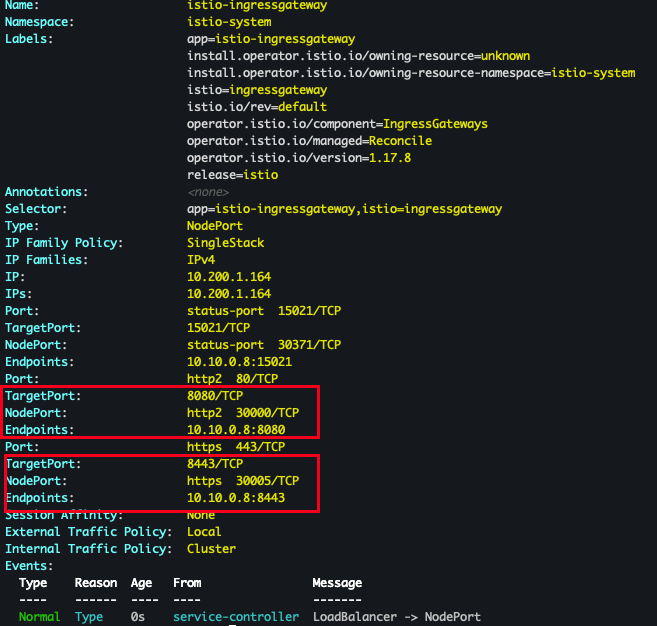Click the Namespace value 'istio-system'
This screenshot has height=626, width=657.
pyautogui.click(x=229, y=22)
